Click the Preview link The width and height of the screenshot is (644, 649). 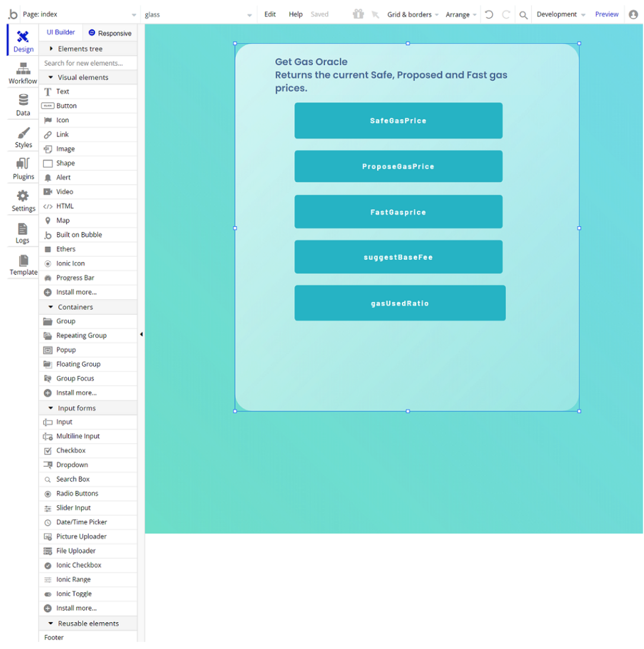click(606, 14)
